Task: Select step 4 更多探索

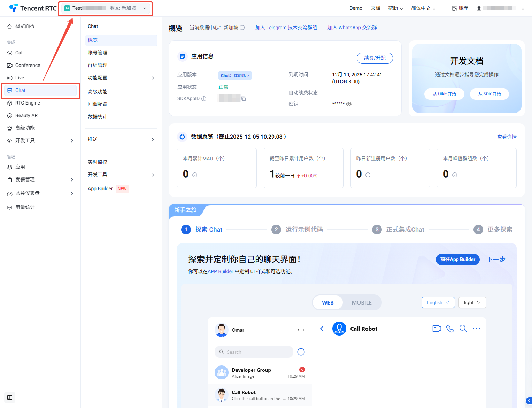Action: pos(493,230)
